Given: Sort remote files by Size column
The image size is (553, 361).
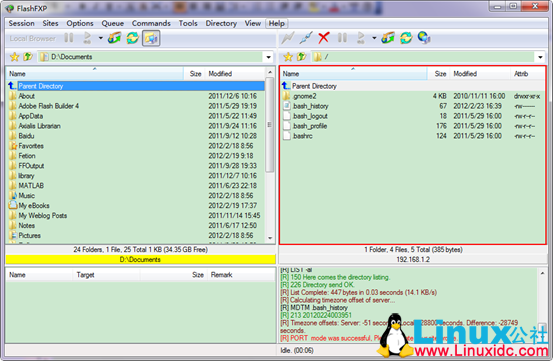Looking at the screenshot, I should pos(439,74).
